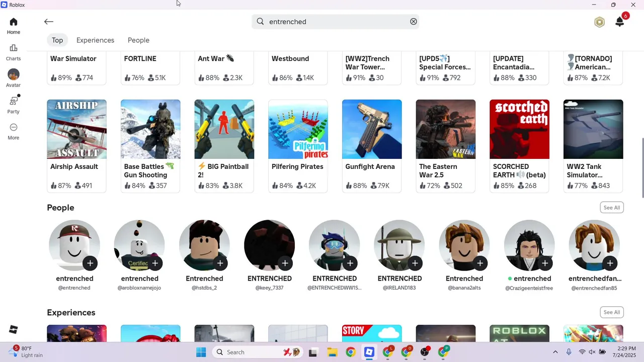Screen dimensions: 644x362
Task: Click the microphone tray icon
Action: pyautogui.click(x=569, y=352)
